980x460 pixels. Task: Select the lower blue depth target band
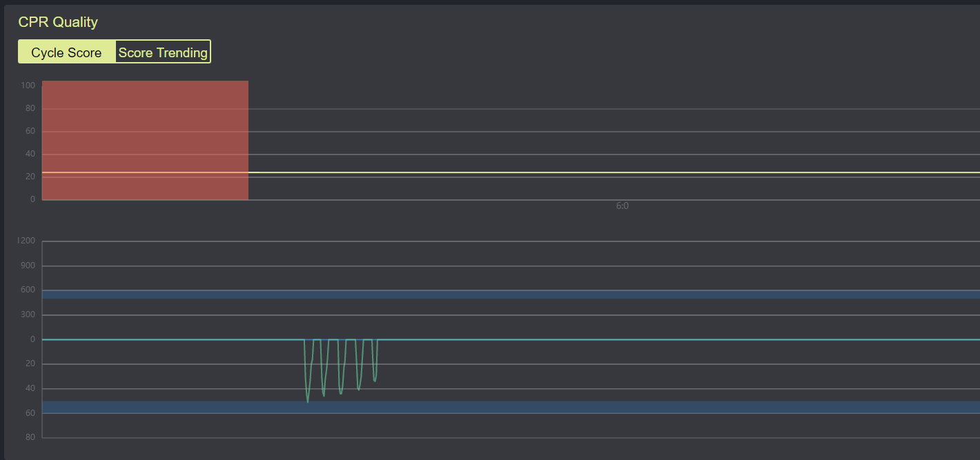pos(511,407)
